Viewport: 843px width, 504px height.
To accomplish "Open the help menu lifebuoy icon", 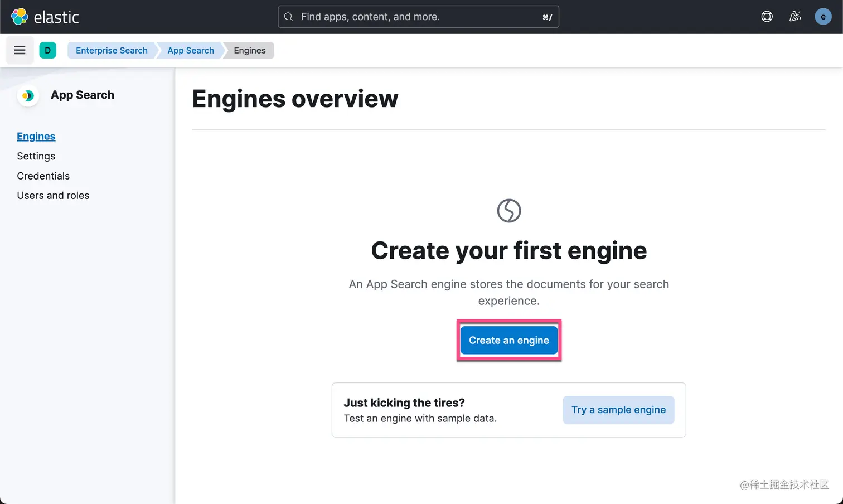I will (767, 17).
